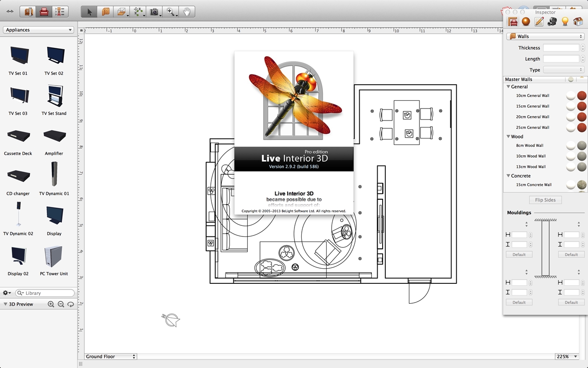Click 8cm Wood Wall grey swatch
588x368 pixels.
582,145
